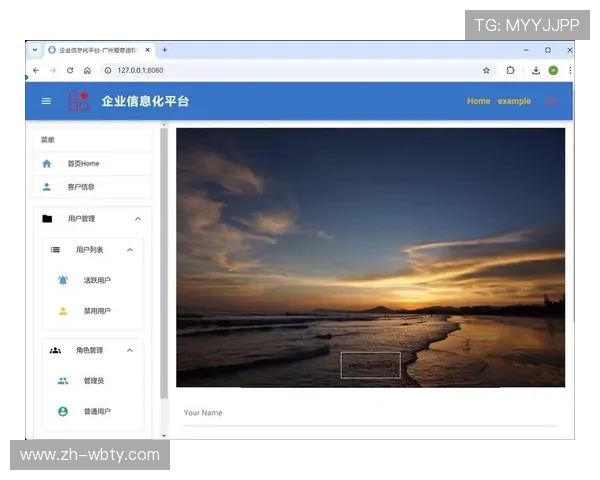600x480 pixels.
Task: Open the browser three-dot menu
Action: click(x=570, y=70)
